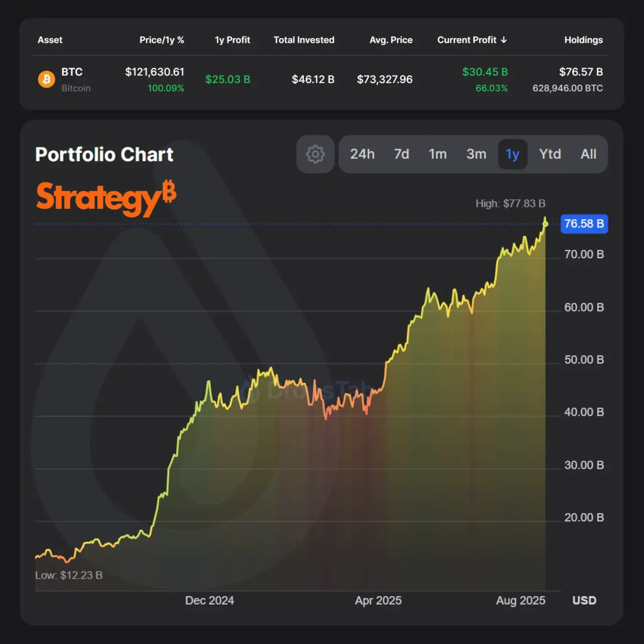Click the orange Bitcoin coin icon
Image resolution: width=644 pixels, height=644 pixels.
(47, 79)
